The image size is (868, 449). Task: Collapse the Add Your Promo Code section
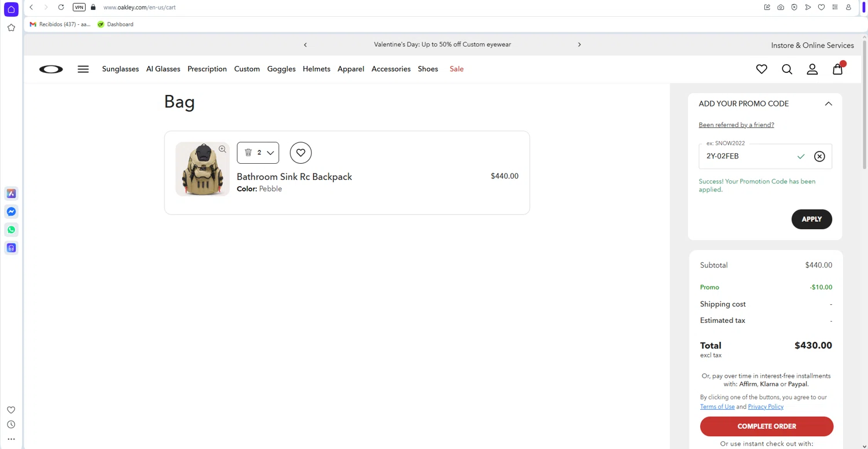point(829,104)
